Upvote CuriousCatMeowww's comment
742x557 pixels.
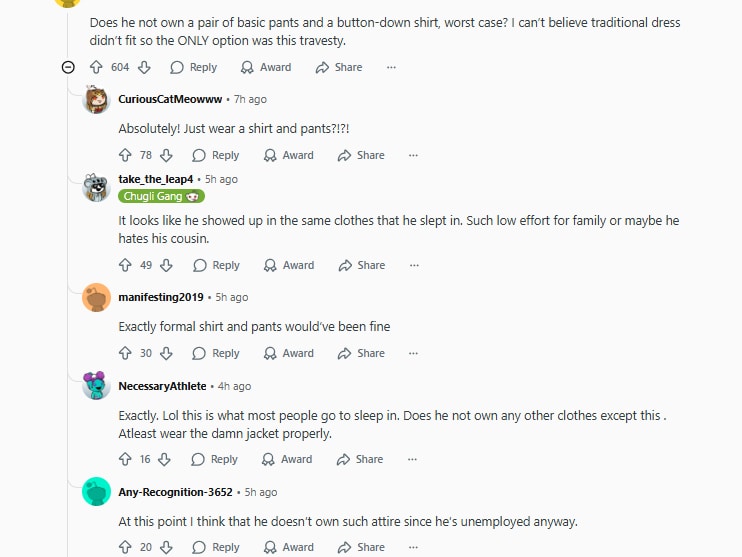tap(126, 155)
